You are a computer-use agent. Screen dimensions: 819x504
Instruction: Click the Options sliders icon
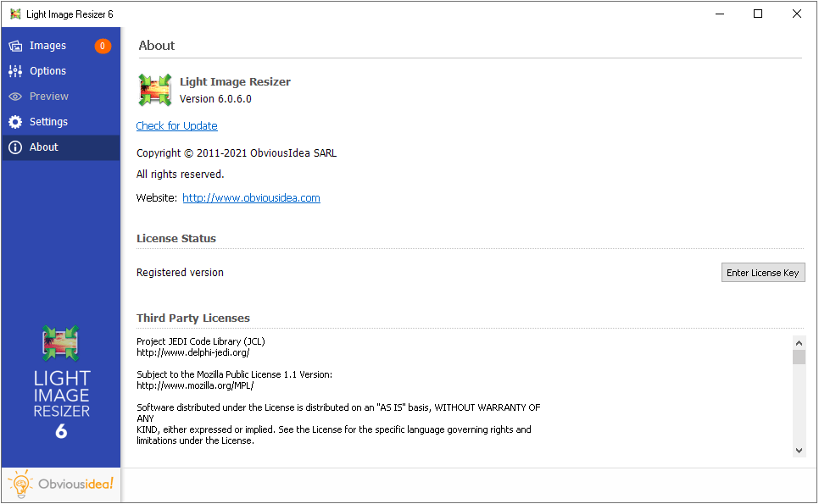pos(15,71)
